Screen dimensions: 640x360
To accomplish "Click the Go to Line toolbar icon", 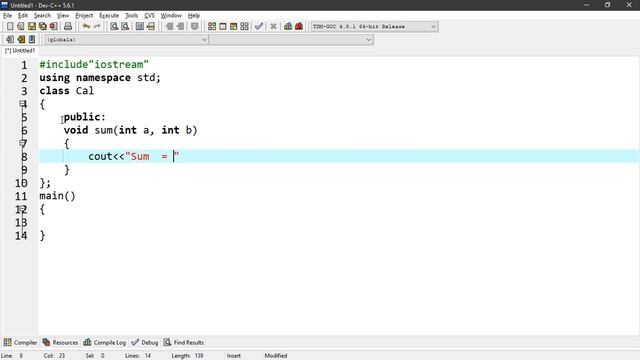I will [151, 27].
